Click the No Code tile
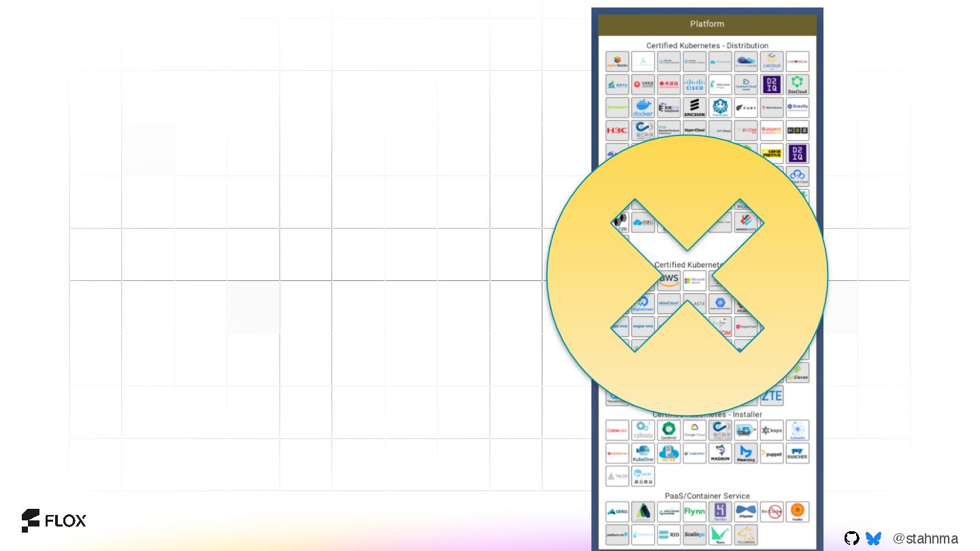 772,512
